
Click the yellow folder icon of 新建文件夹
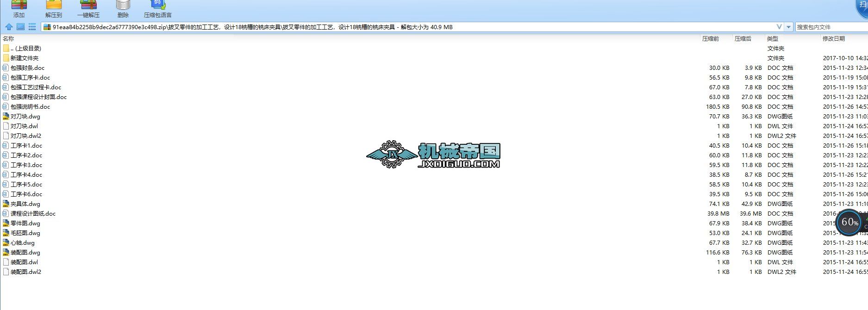point(6,58)
